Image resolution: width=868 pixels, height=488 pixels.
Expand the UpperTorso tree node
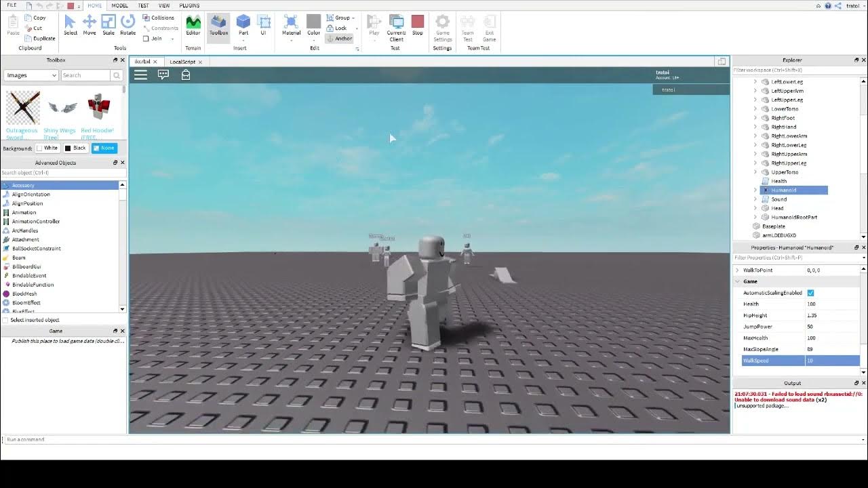coord(755,172)
